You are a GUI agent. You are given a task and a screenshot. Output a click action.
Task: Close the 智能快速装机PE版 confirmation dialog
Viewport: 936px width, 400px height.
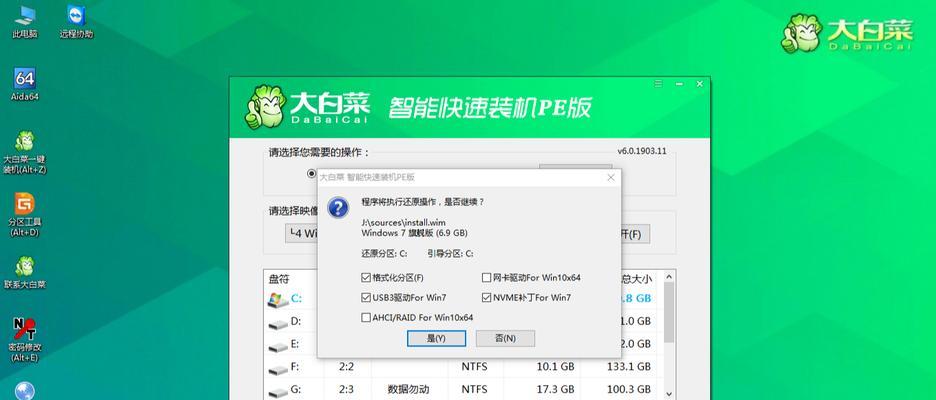(611, 177)
